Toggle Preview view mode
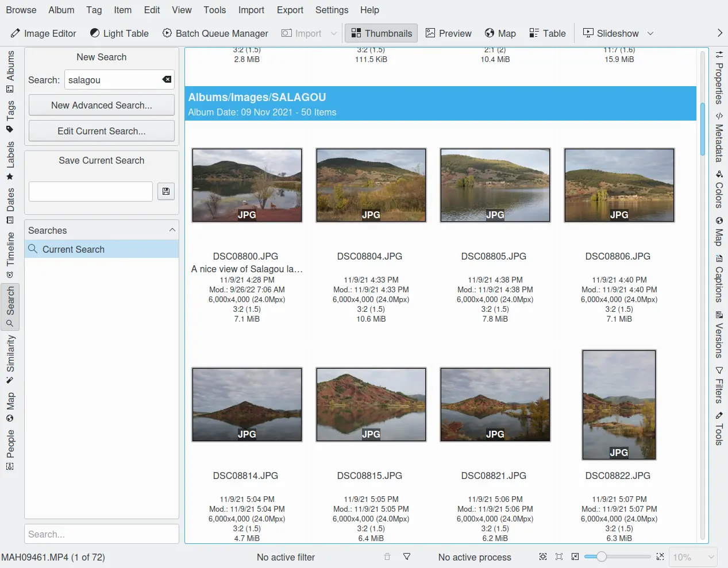728x568 pixels. click(449, 33)
